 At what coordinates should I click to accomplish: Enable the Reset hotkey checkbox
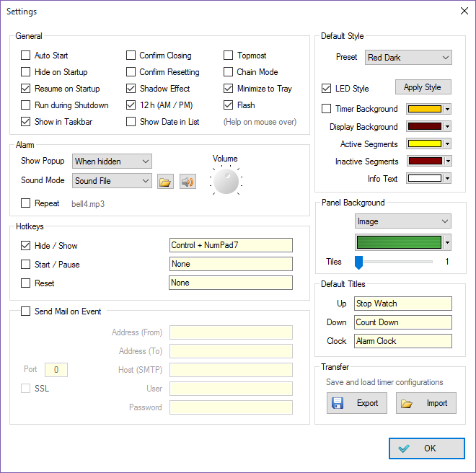point(25,283)
